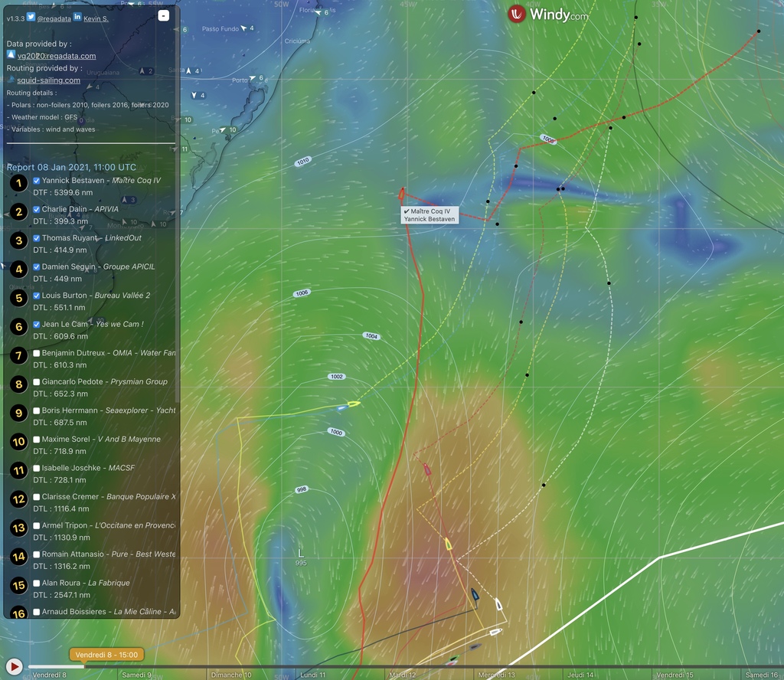Check Isabelle Joschke - MACSF
The width and height of the screenshot is (784, 680).
pos(37,468)
